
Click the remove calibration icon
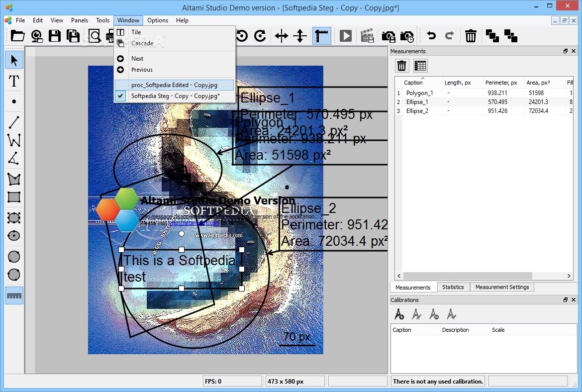pos(434,314)
